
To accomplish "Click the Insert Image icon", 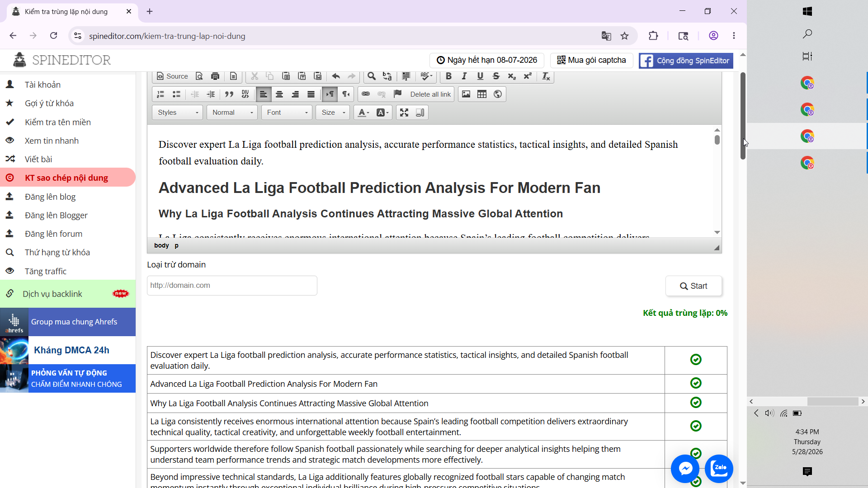I will (466, 94).
